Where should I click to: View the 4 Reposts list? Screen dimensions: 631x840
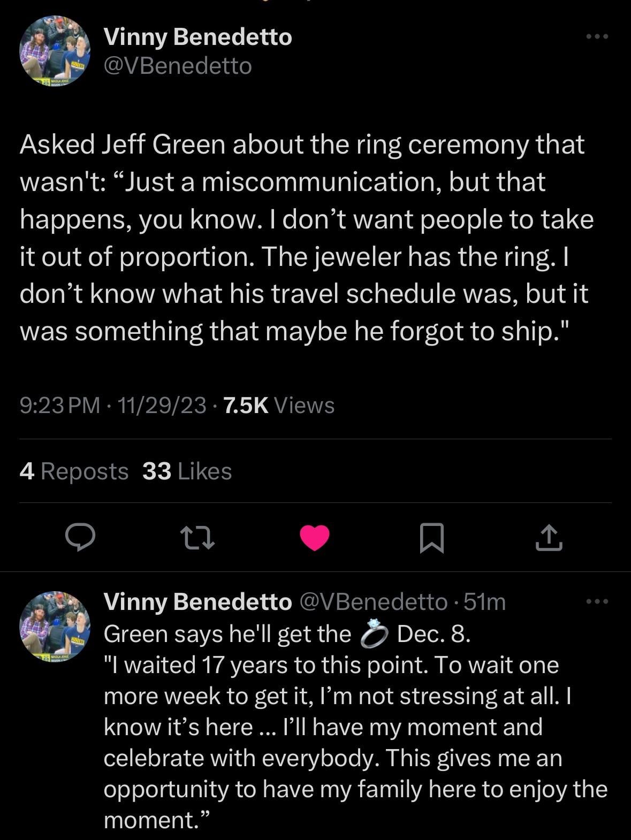pyautogui.click(x=74, y=471)
